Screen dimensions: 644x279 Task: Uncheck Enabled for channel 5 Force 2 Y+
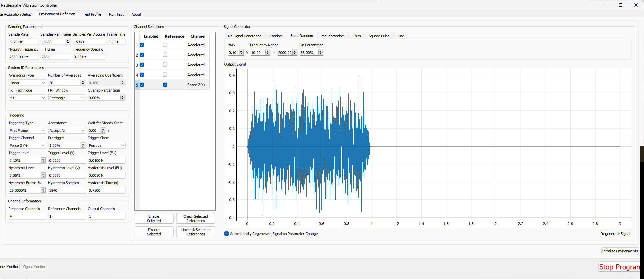142,85
